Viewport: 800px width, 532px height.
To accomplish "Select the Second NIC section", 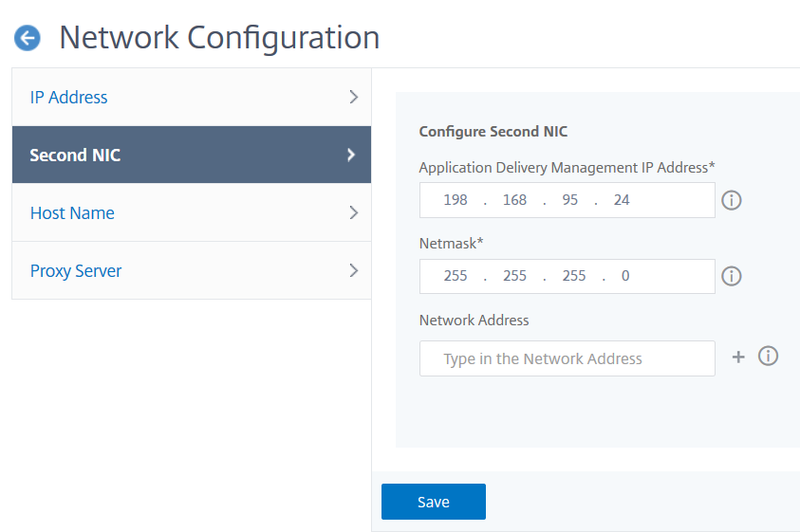I will 192,155.
